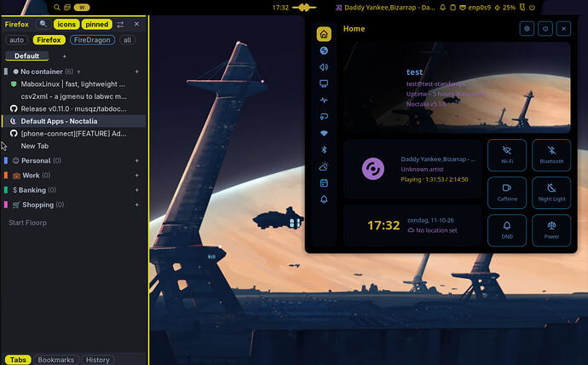Image resolution: width=588 pixels, height=365 pixels.
Task: Add a tab to No container group
Action: tap(137, 72)
